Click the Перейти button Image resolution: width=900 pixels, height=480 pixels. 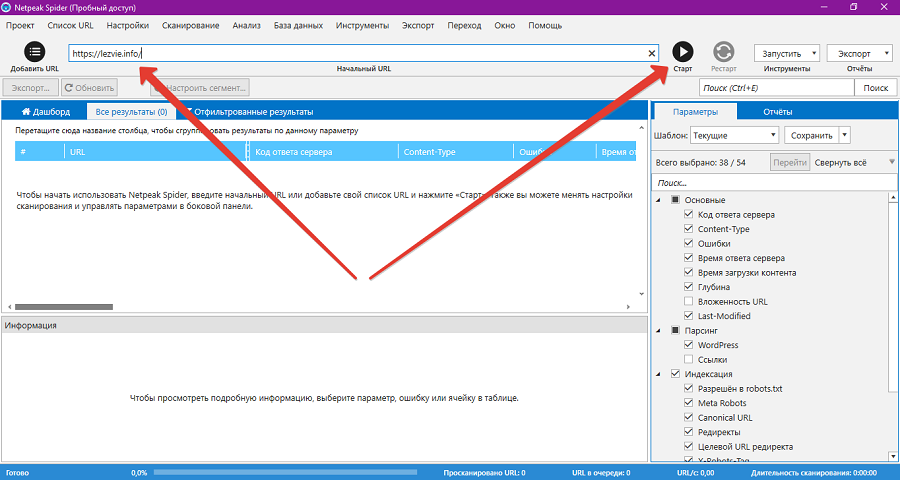point(790,162)
